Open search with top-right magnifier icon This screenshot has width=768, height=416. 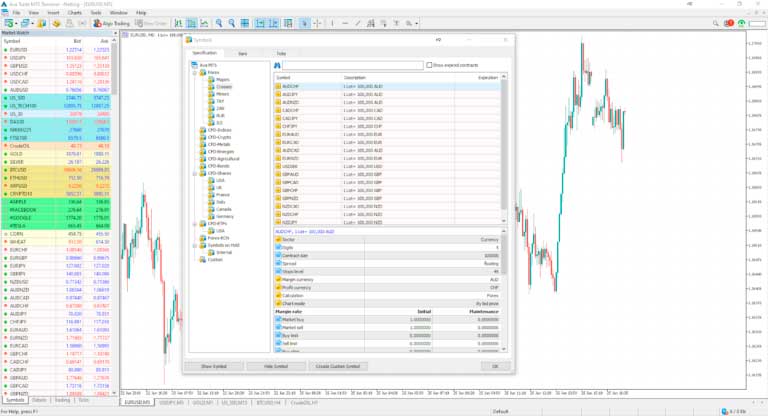click(x=716, y=23)
